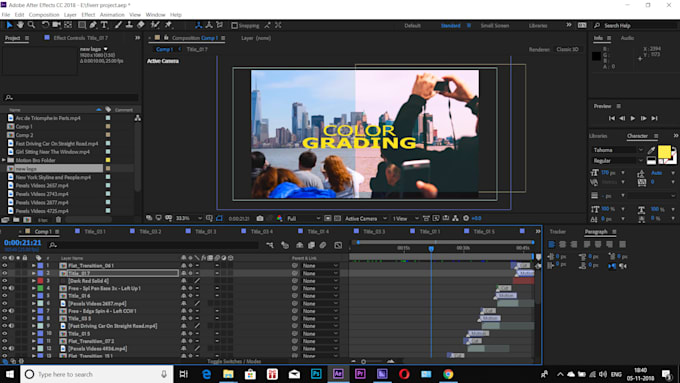680x383 pixels.
Task: Open the Regular font style dropdown
Action: click(x=618, y=160)
